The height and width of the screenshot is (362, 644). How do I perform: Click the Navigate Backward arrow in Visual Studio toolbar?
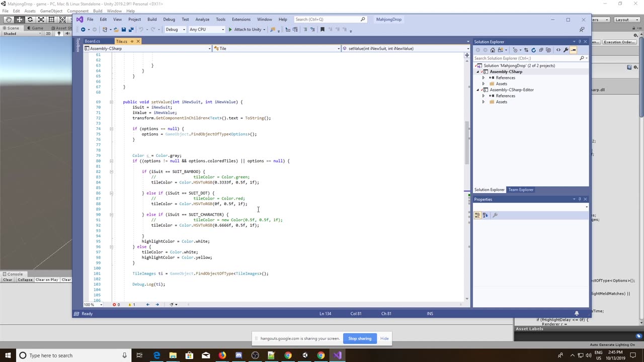[83, 30]
